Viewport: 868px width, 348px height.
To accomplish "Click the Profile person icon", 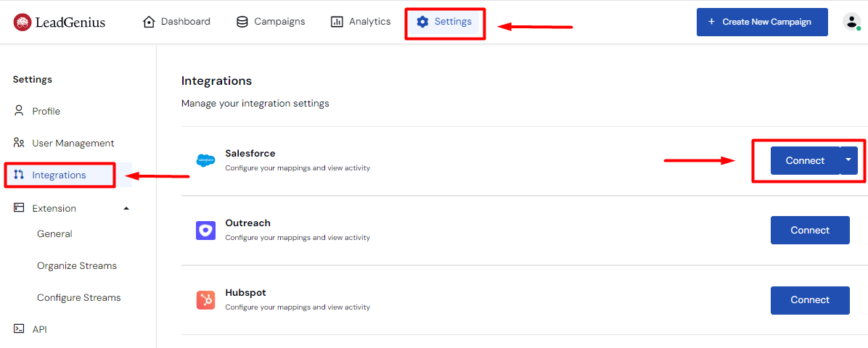I will click(20, 111).
